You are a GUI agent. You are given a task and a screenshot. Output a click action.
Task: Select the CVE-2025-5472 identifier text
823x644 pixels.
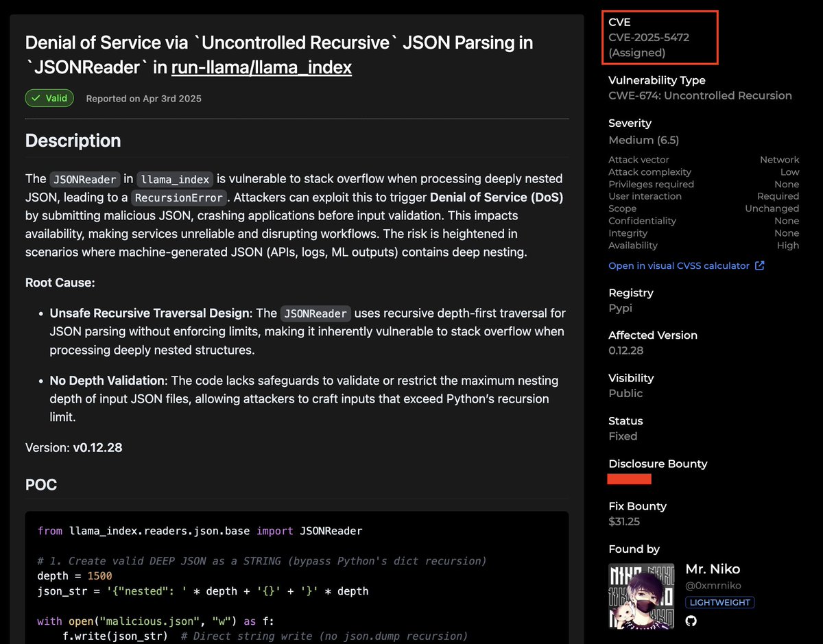click(649, 37)
